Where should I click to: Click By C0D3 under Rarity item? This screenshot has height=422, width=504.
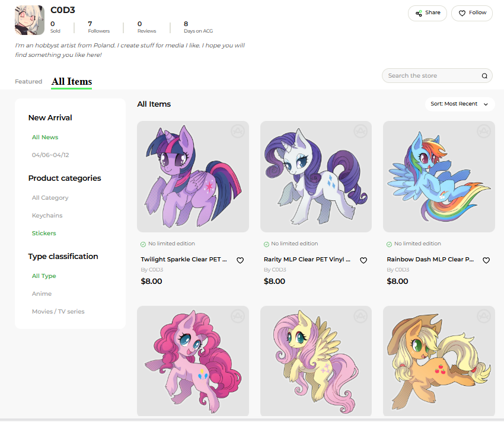275,270
